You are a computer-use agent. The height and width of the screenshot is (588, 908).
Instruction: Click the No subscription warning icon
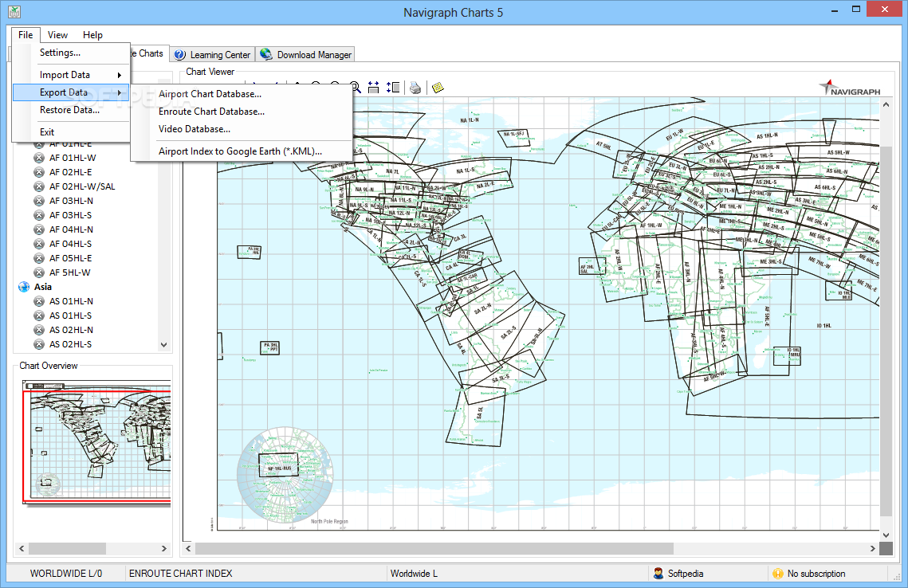(x=778, y=574)
